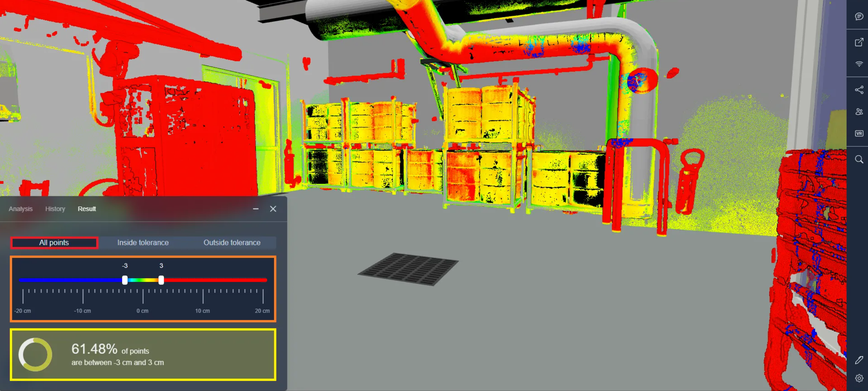Select the Result tab

point(87,209)
